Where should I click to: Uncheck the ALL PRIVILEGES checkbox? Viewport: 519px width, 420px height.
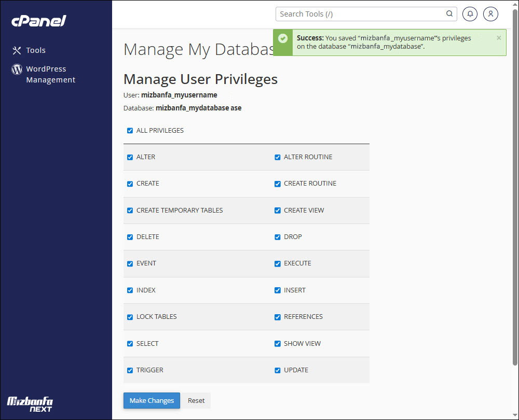[130, 131]
